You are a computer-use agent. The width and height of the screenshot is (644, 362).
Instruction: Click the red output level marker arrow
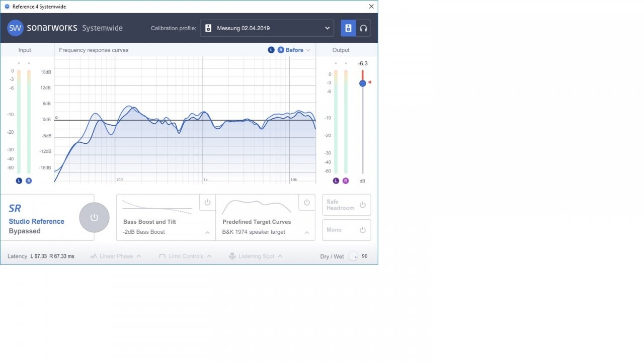point(369,82)
